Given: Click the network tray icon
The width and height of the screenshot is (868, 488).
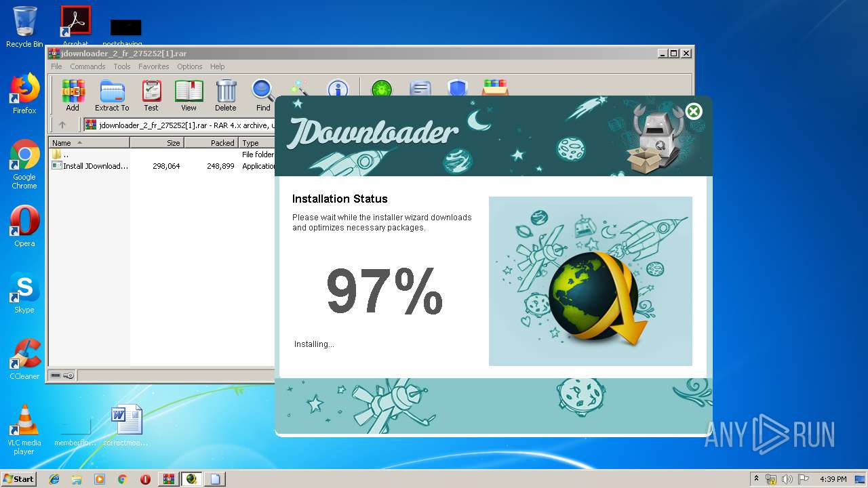Looking at the screenshot, I should click(x=770, y=479).
